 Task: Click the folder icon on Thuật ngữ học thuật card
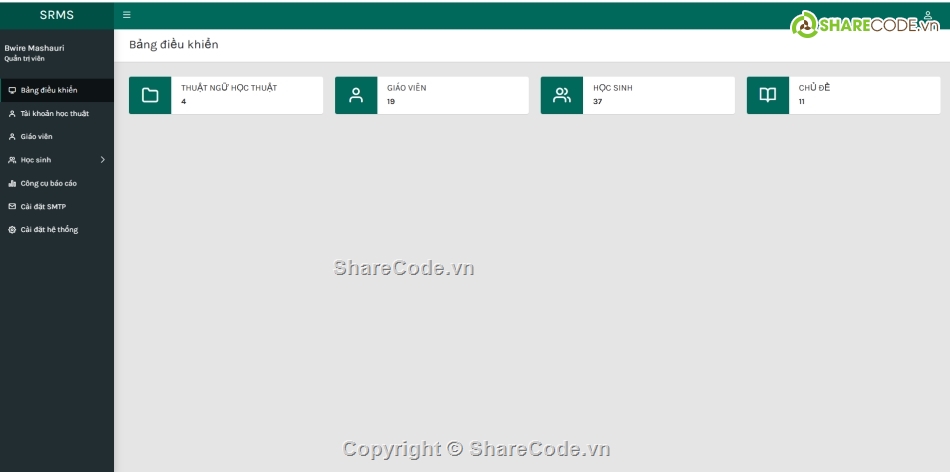coord(150,95)
